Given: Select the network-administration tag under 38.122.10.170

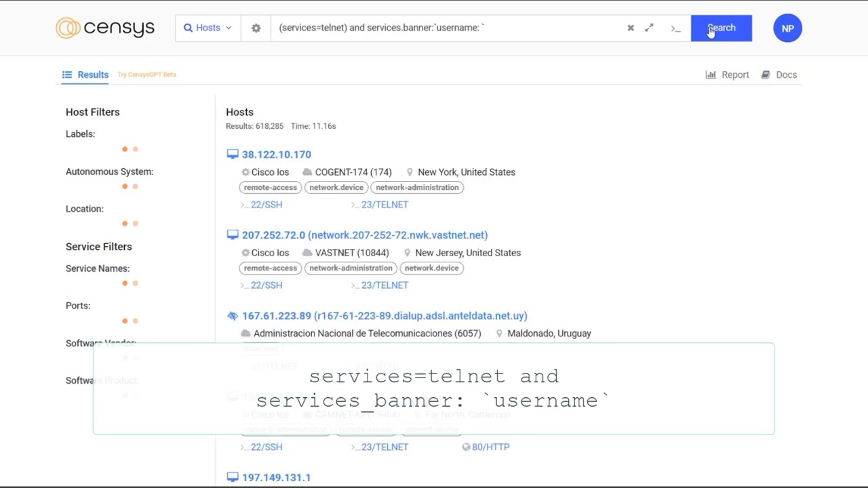Looking at the screenshot, I should pos(417,187).
